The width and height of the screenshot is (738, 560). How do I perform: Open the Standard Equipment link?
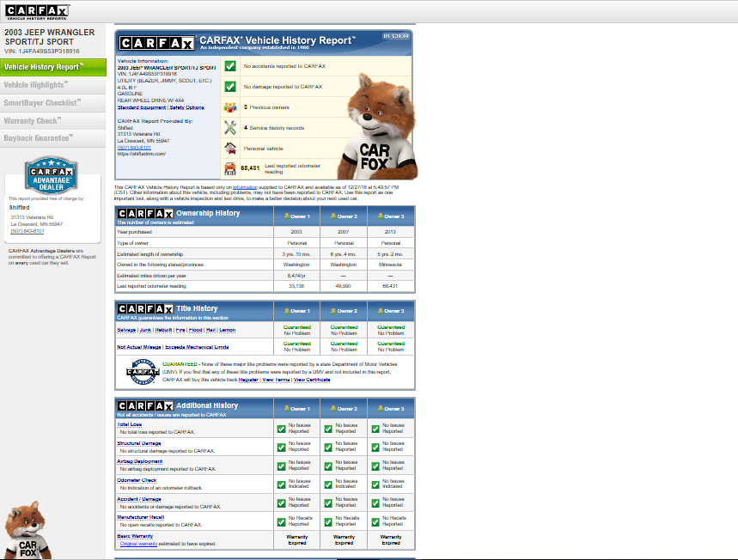141,107
